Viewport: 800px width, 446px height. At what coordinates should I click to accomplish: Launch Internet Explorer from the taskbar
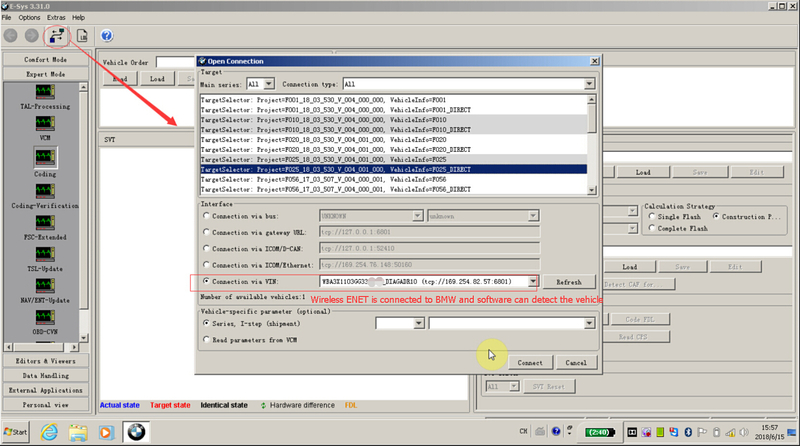(x=49, y=432)
